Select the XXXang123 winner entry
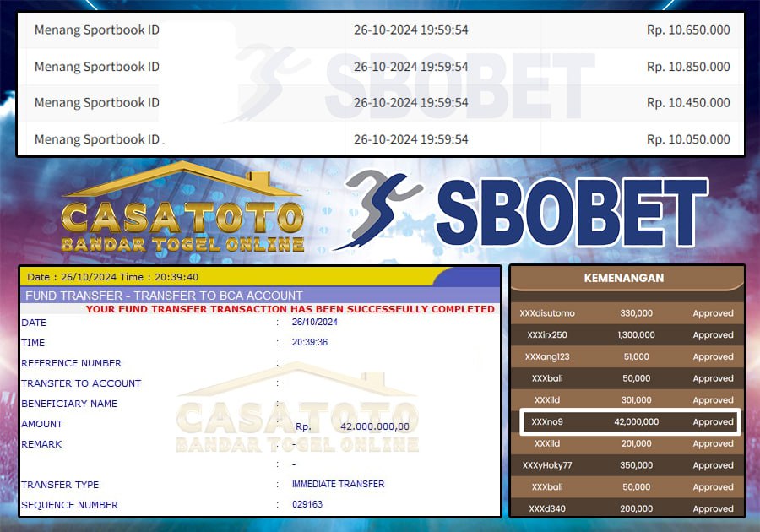 547,357
